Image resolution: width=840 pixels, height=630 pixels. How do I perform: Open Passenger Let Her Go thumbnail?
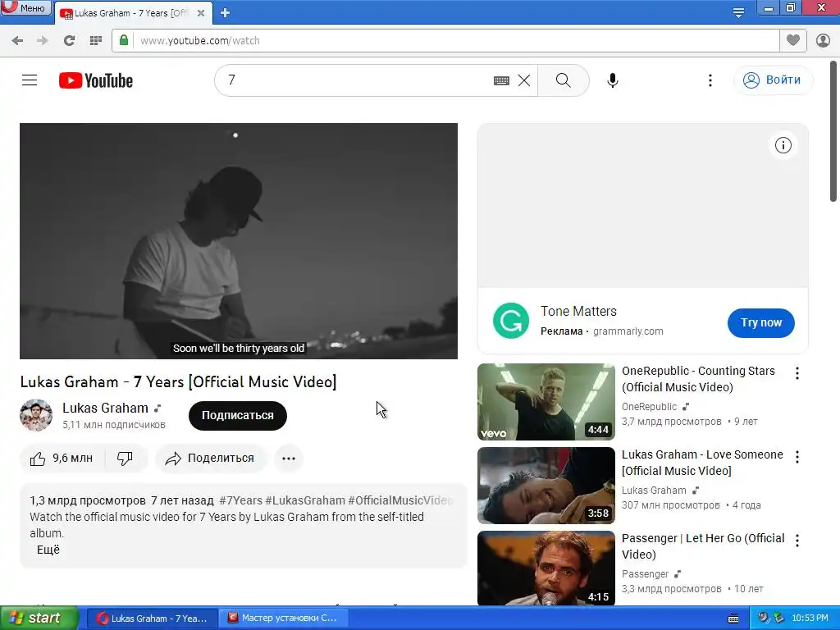point(546,568)
